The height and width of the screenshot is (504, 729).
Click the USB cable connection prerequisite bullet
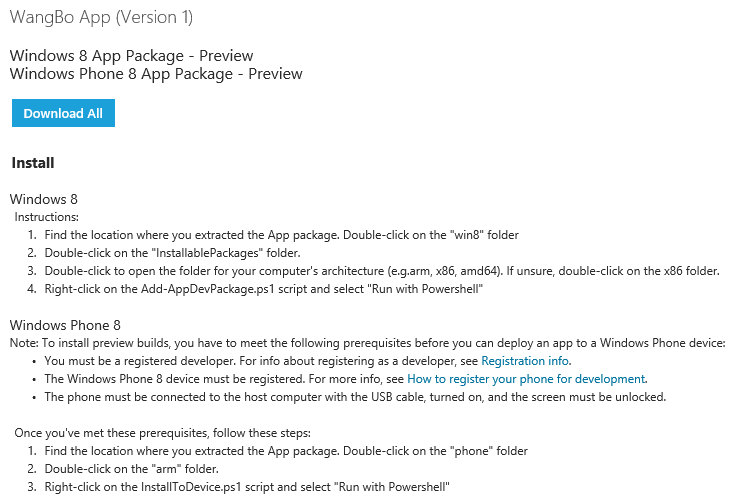click(x=355, y=397)
